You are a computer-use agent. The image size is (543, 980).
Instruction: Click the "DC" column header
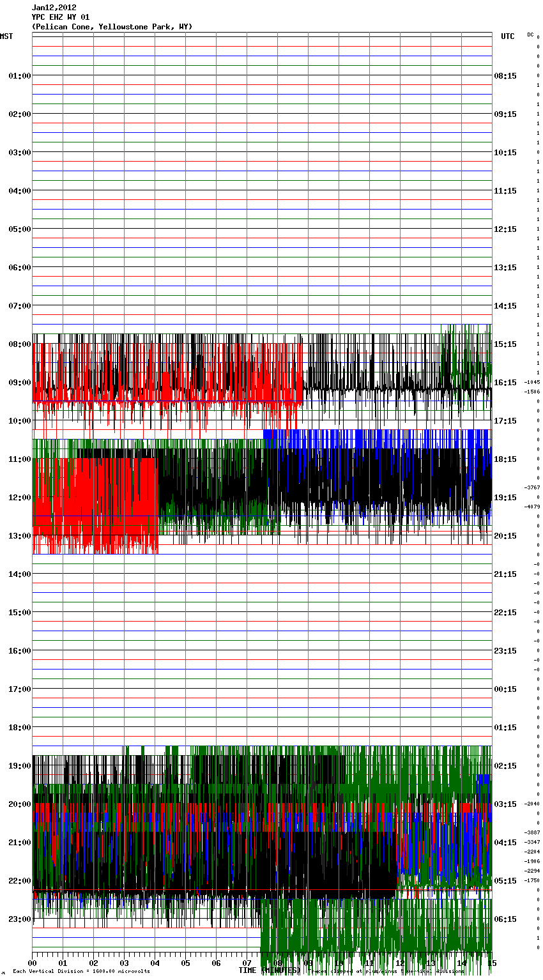(x=530, y=34)
